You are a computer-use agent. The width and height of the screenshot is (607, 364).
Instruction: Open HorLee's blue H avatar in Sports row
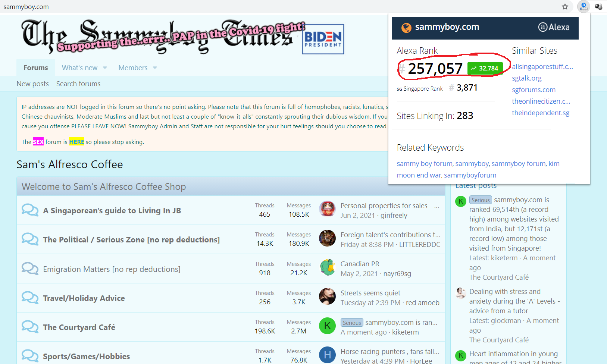pos(327,355)
